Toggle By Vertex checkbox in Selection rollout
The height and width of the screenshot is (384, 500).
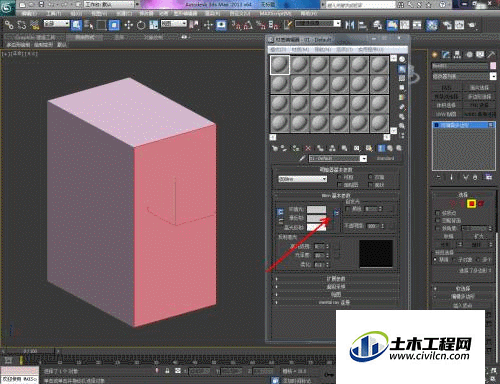click(437, 212)
